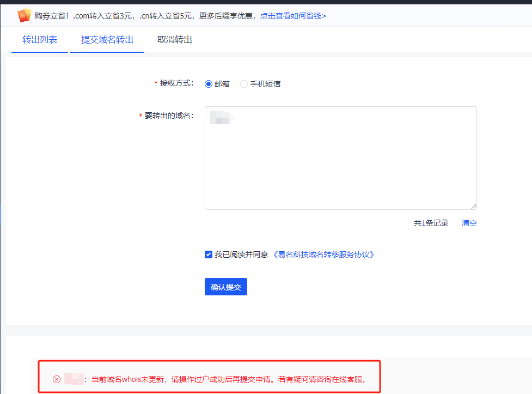Click the red error circle-x icon
This screenshot has height=394, width=532.
[x=57, y=379]
